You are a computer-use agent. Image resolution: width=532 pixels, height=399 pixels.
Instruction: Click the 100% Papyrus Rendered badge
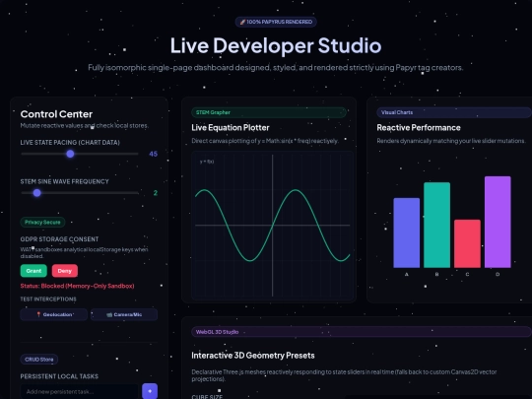(x=276, y=22)
